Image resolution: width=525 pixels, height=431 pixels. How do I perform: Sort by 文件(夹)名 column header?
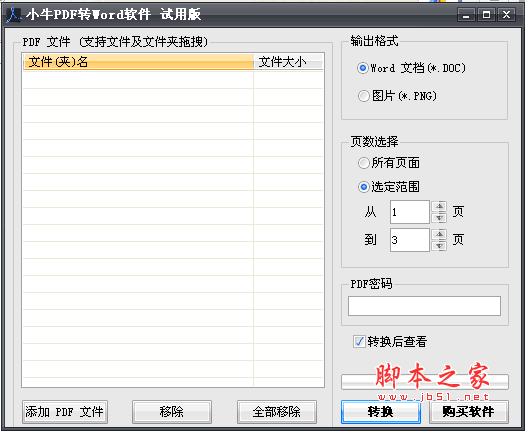138,62
